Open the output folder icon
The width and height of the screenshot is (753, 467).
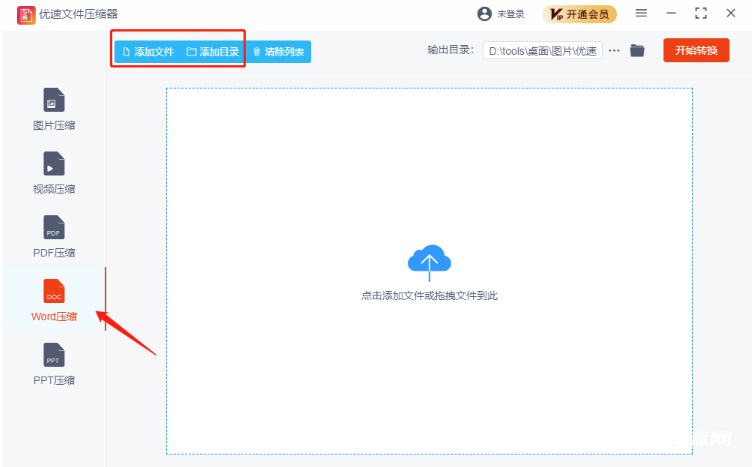point(637,50)
